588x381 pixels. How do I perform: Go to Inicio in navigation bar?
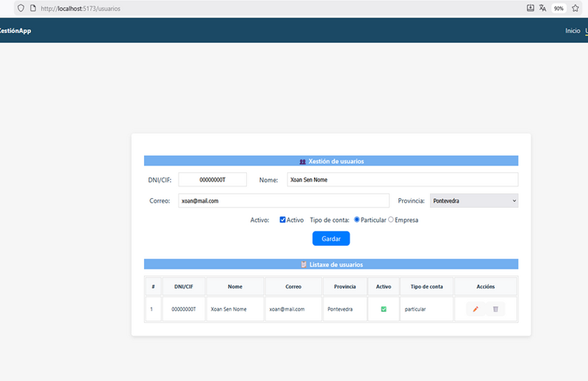point(573,31)
